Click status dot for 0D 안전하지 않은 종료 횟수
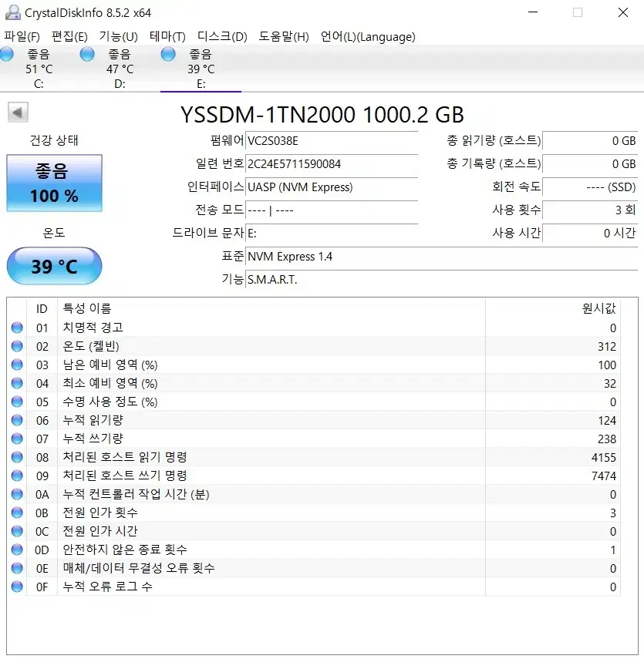 coord(17,550)
